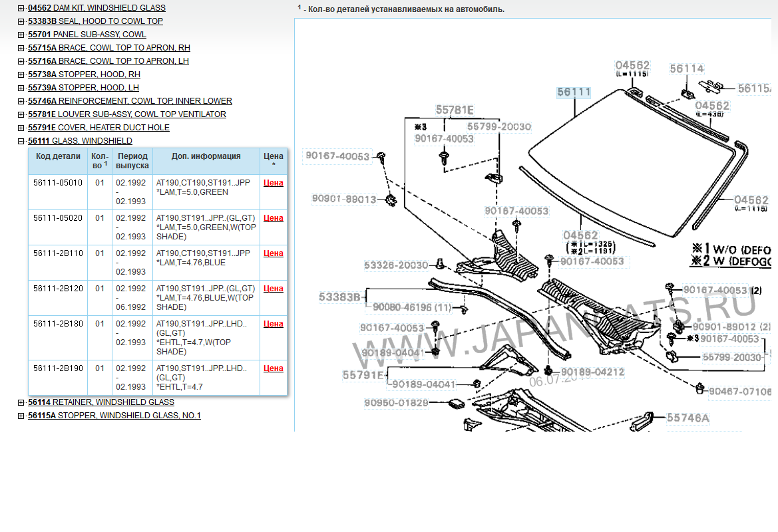The height and width of the screenshot is (532, 778).
Task: Select the highlighted 56111 label in the diagram
Action: [x=574, y=92]
